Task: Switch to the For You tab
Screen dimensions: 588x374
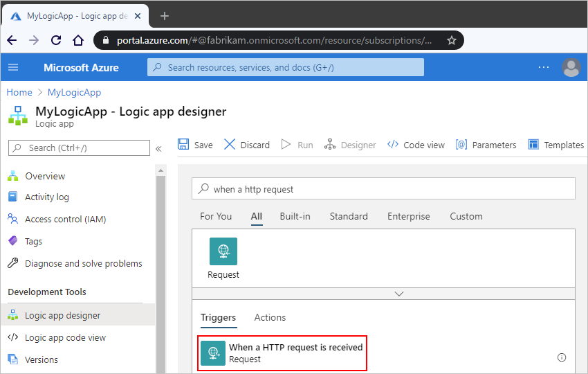Action: click(216, 216)
